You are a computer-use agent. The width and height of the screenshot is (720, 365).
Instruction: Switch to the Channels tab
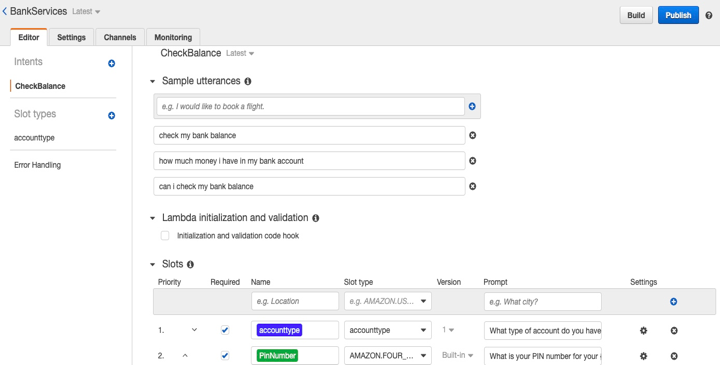(x=120, y=37)
